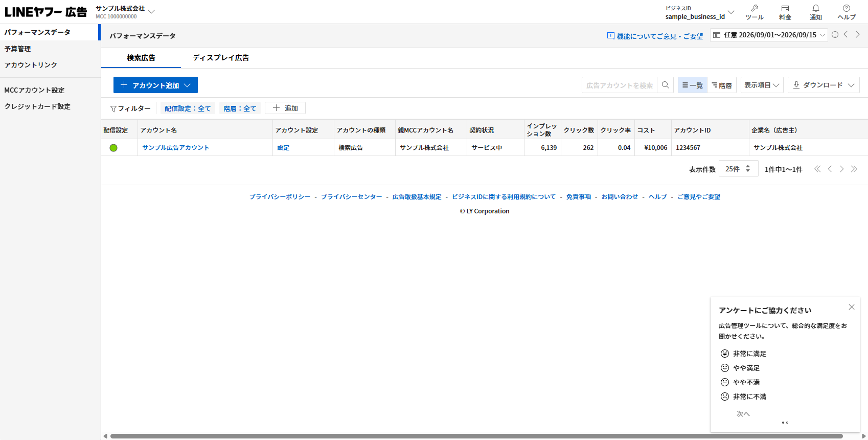Switch to 階層 hierarchy view
Screen dimensions: 868x440
(722, 85)
